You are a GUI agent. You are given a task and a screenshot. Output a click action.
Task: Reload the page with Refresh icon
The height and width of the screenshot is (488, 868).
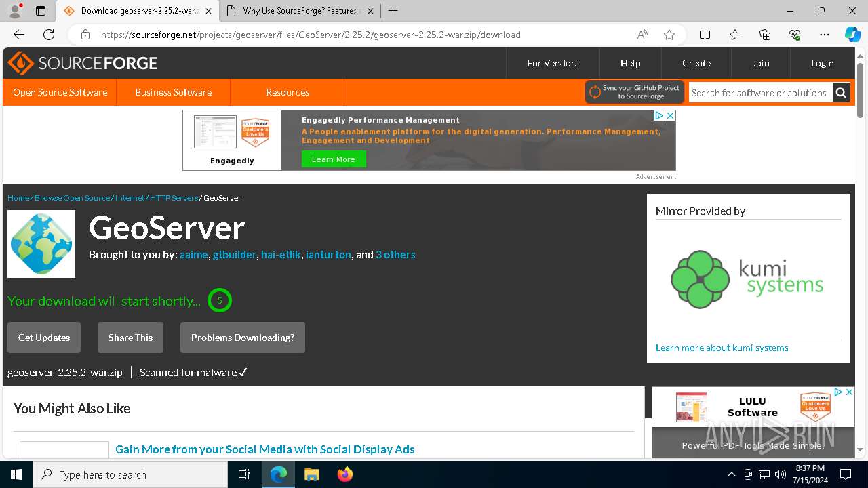pos(49,35)
